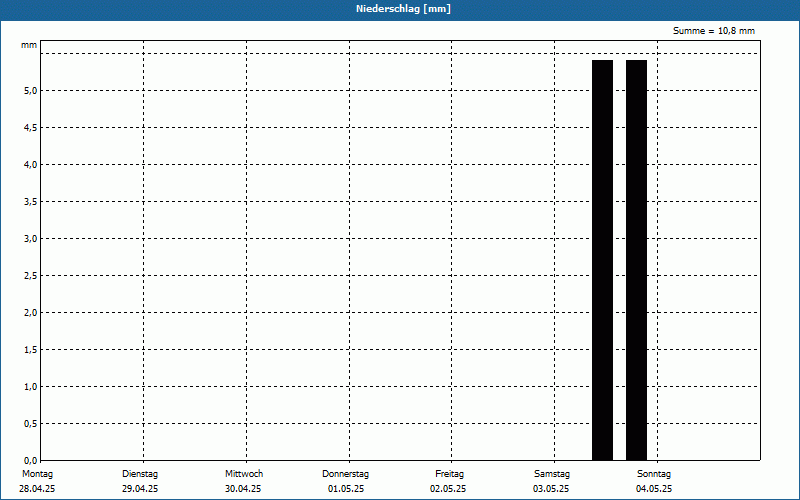
Task: Click the second black precipitation bar
Action: coord(636,260)
